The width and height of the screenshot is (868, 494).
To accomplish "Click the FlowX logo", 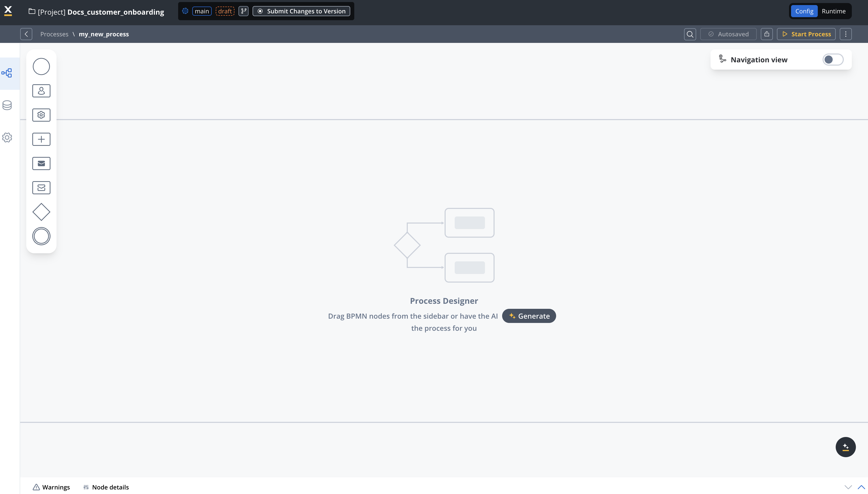I will (x=8, y=11).
